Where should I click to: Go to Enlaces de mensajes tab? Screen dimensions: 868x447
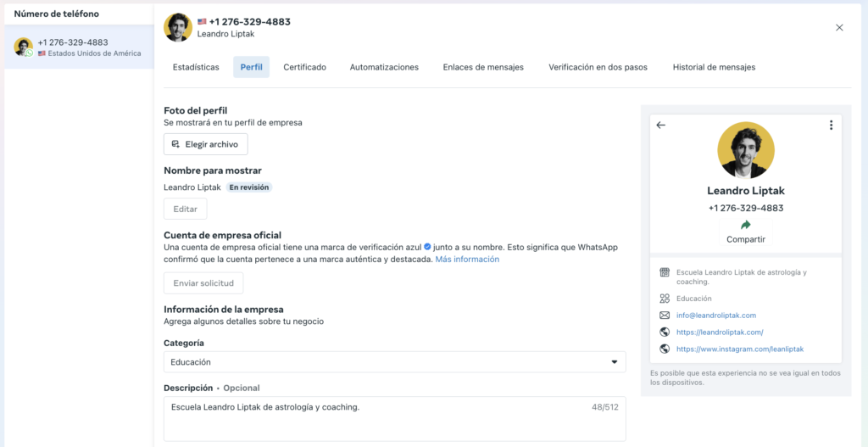click(x=483, y=67)
